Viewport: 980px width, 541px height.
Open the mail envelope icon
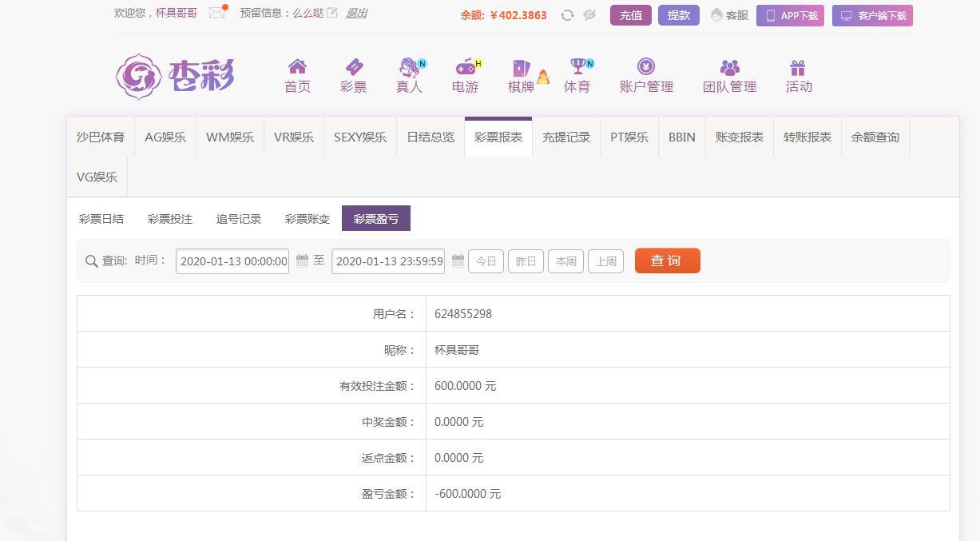(x=216, y=13)
